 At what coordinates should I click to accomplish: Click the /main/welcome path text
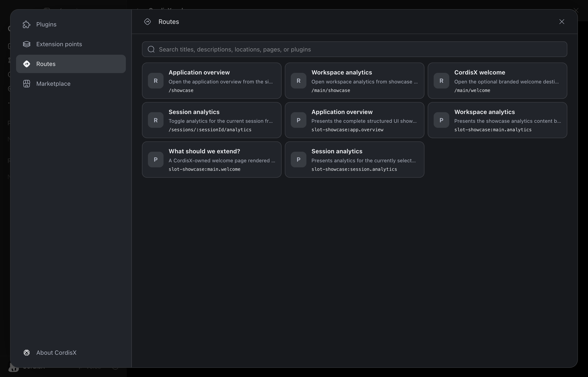coord(472,91)
